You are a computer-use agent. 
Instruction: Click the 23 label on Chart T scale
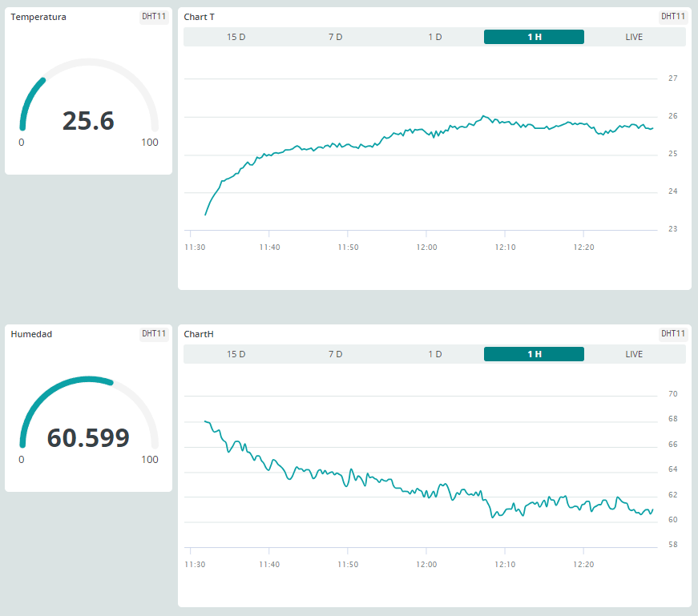point(672,229)
